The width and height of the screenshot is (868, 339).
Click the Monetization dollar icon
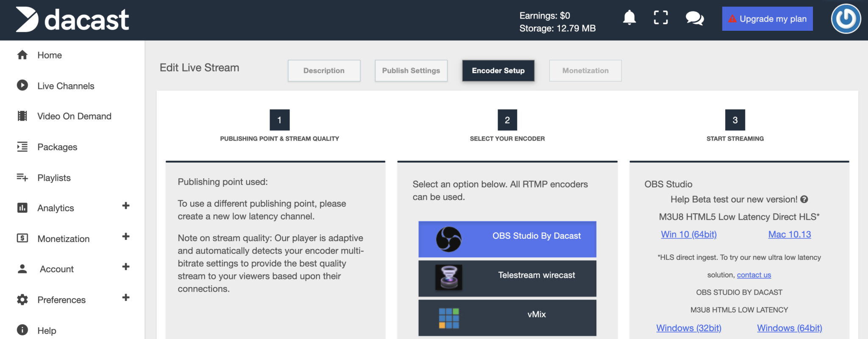point(22,238)
